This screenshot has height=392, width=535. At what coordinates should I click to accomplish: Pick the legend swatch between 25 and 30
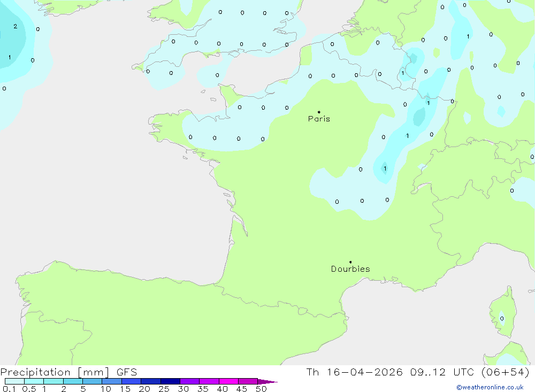pyautogui.click(x=170, y=381)
